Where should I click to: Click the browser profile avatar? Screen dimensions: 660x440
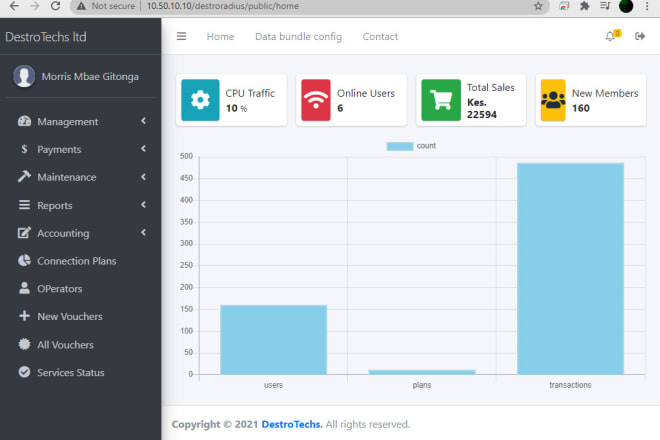tap(626, 6)
